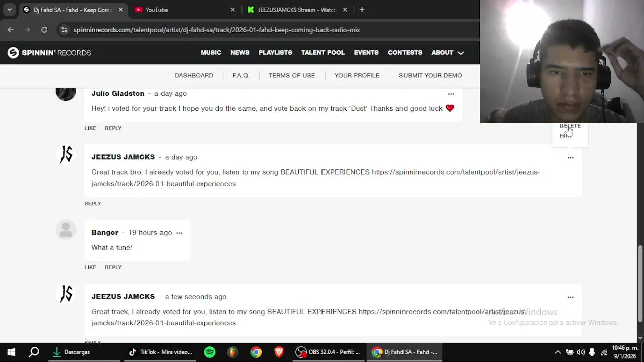644x362 pixels.
Task: Reply to Banger's comment
Action: pyautogui.click(x=113, y=267)
